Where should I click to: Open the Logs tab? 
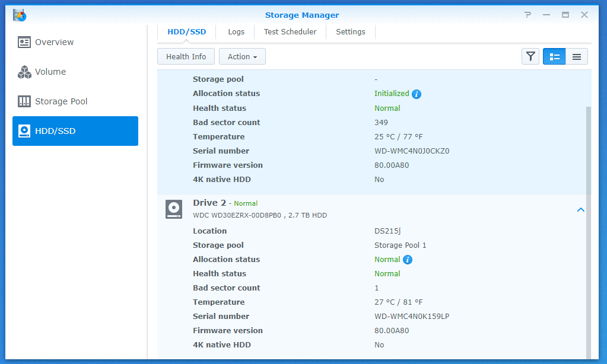pyautogui.click(x=236, y=32)
